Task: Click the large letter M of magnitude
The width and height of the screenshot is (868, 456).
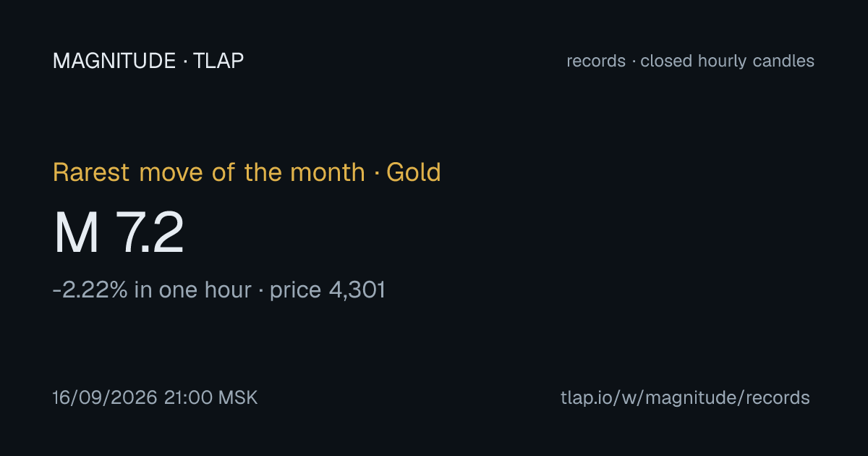Action: 76,233
